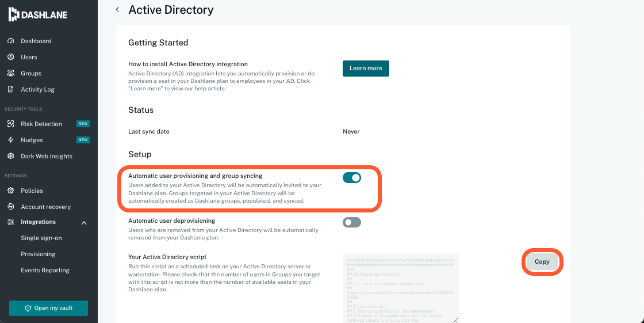Click the Activity Log document icon

[10, 89]
